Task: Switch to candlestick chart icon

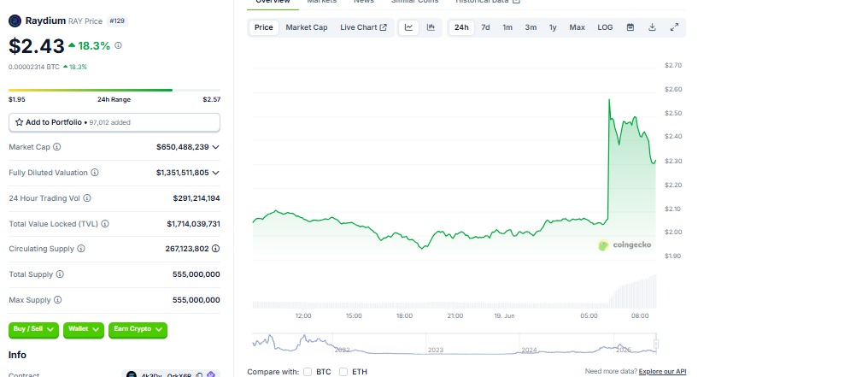Action: [431, 27]
